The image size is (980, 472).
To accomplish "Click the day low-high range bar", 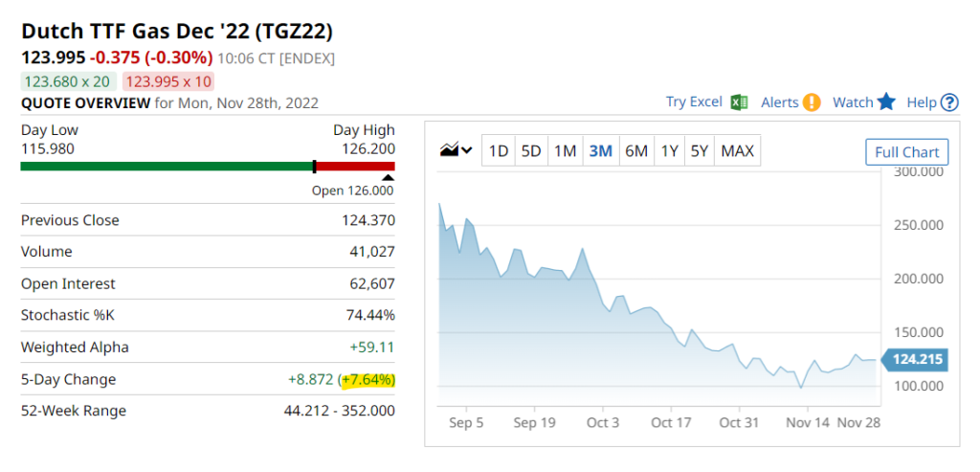I will tap(208, 167).
